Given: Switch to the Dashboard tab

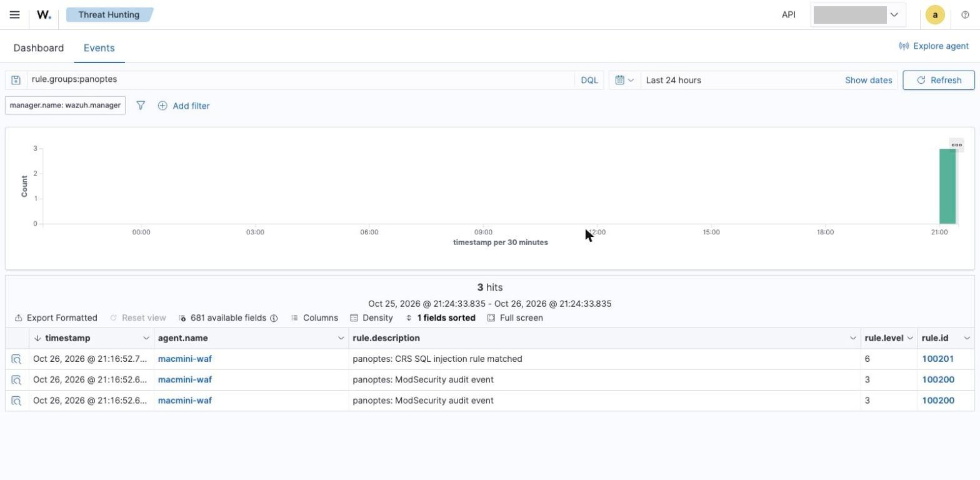Looking at the screenshot, I should [x=39, y=48].
